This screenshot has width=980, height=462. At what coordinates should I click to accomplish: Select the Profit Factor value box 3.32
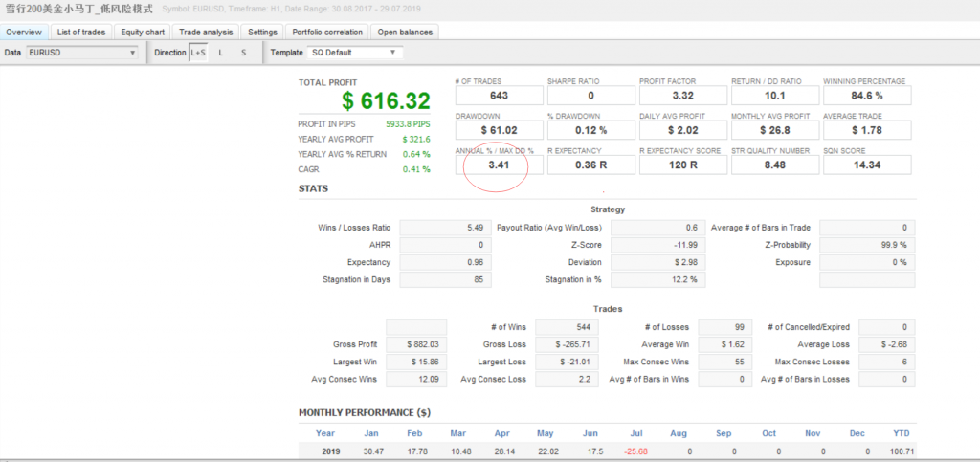click(x=681, y=96)
